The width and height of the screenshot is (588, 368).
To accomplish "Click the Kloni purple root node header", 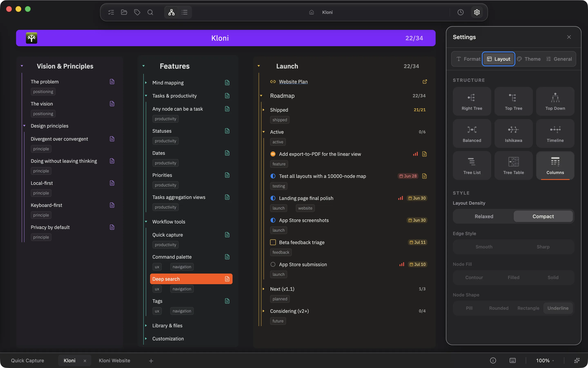I will tap(225, 38).
